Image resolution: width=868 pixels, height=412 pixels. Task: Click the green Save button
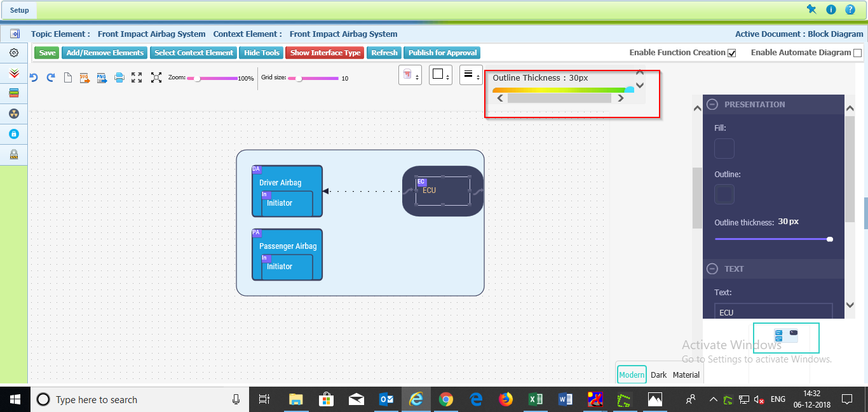pyautogui.click(x=47, y=53)
